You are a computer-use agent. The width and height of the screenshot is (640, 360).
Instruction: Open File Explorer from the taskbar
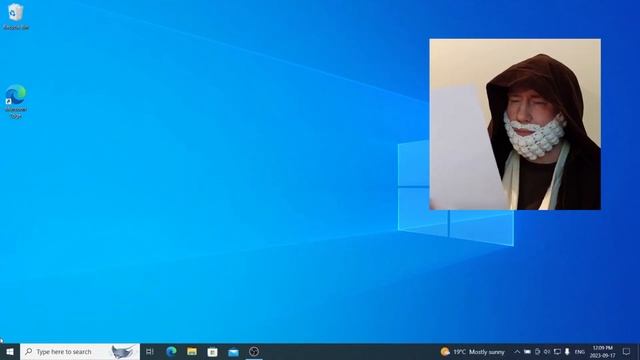pos(192,351)
